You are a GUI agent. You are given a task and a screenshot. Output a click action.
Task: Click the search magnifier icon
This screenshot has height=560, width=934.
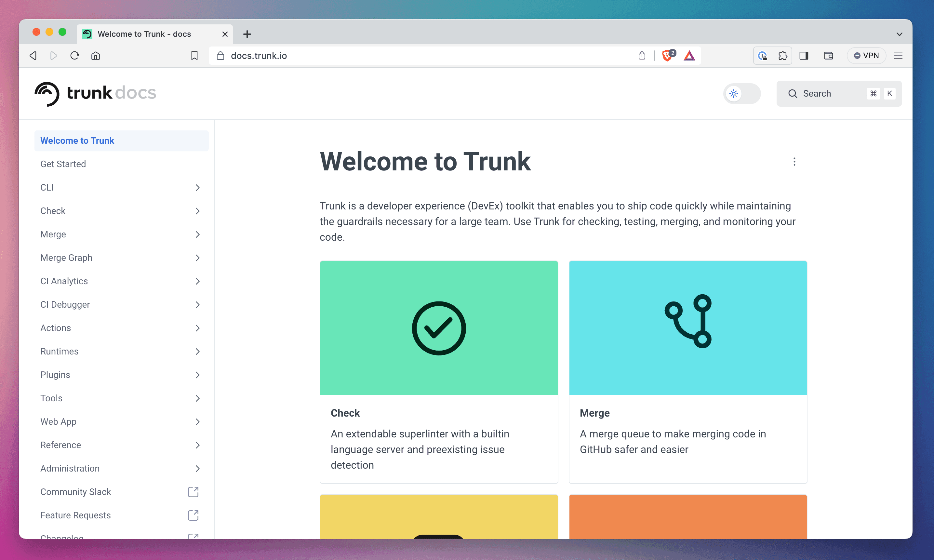coord(793,94)
